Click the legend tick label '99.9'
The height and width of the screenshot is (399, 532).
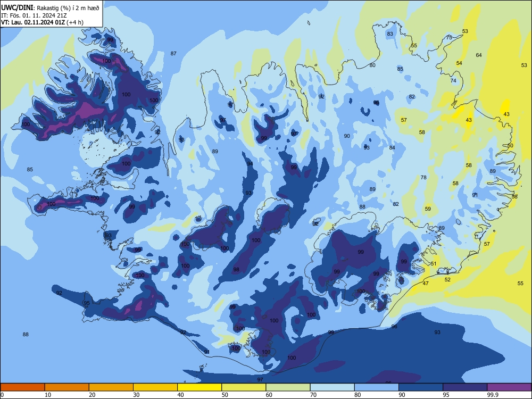click(x=493, y=395)
